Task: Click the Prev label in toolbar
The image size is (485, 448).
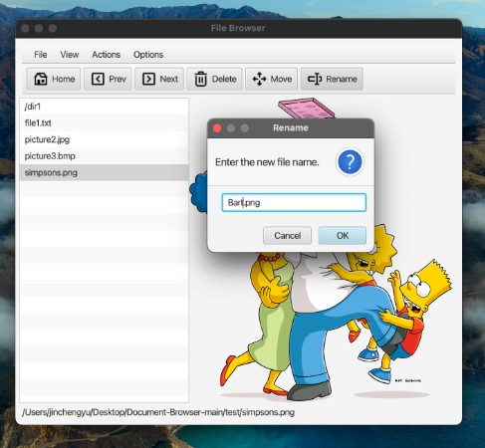Action: coord(118,79)
